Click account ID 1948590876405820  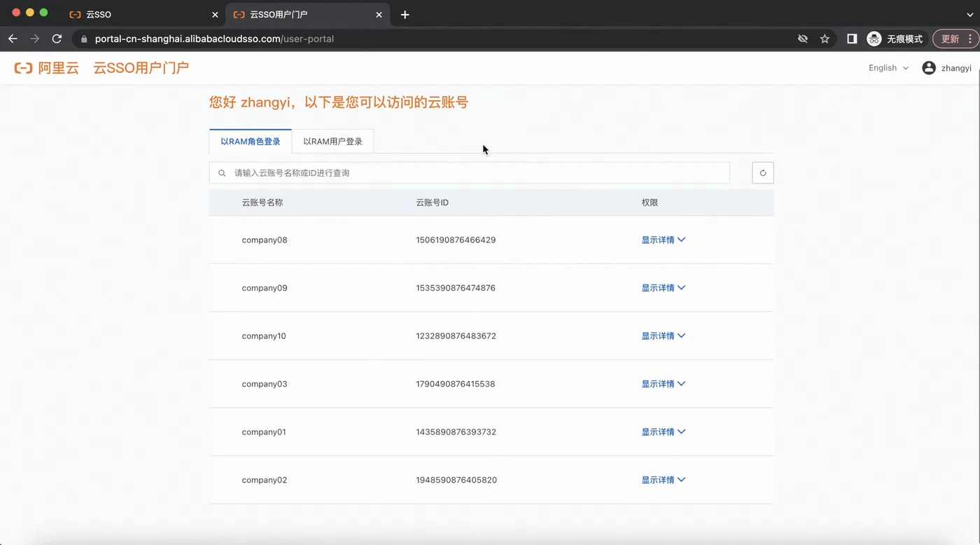pyautogui.click(x=456, y=480)
